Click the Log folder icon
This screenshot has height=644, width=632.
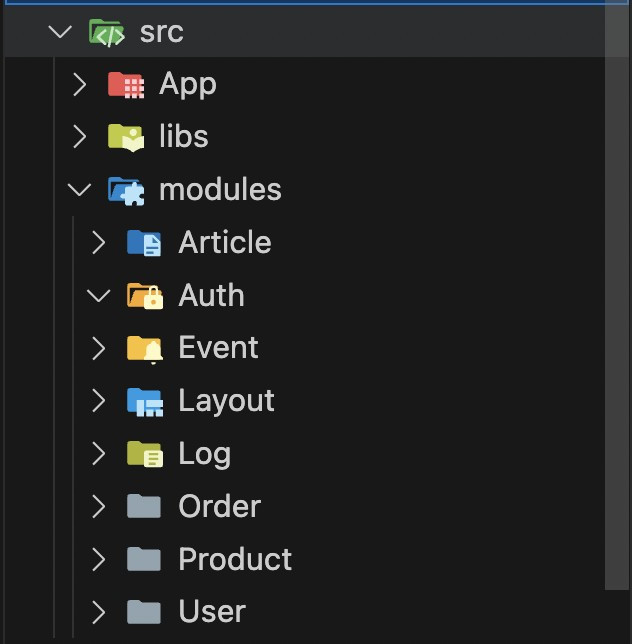(x=145, y=454)
